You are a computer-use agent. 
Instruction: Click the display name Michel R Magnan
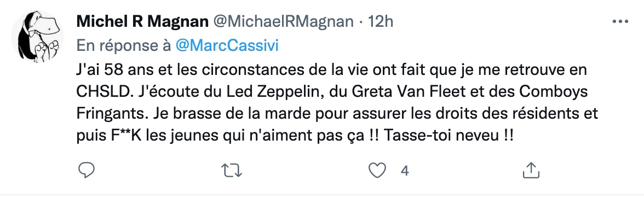coord(142,22)
